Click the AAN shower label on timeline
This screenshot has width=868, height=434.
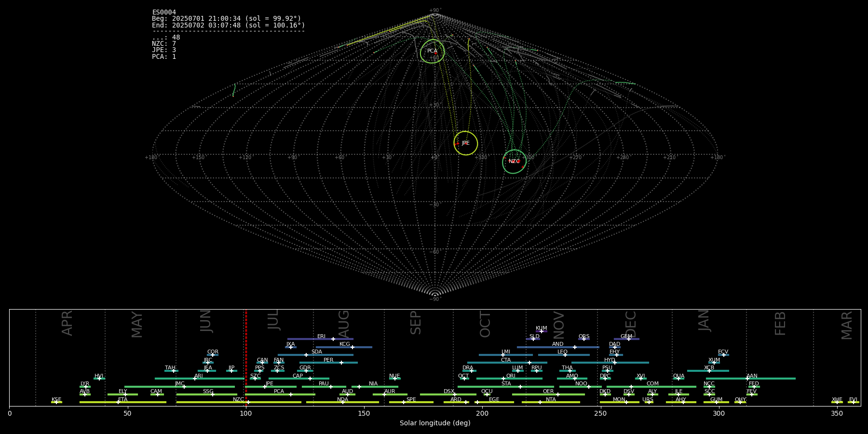click(752, 376)
